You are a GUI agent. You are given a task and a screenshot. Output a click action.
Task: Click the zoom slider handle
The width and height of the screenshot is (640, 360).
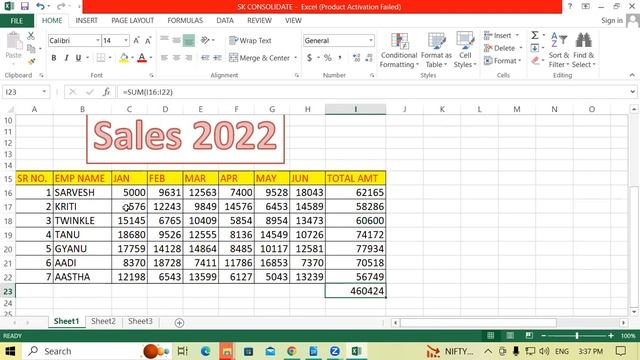click(x=577, y=336)
